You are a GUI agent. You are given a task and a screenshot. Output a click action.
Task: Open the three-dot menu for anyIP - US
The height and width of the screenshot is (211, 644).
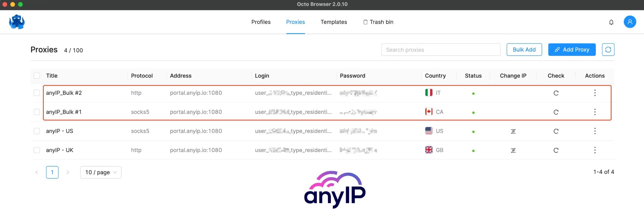coord(595,131)
